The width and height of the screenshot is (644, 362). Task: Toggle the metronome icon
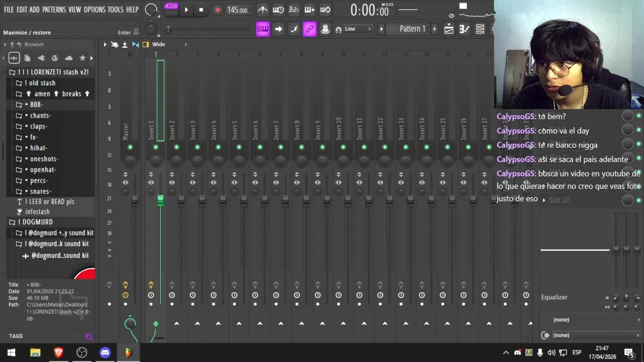[263, 10]
